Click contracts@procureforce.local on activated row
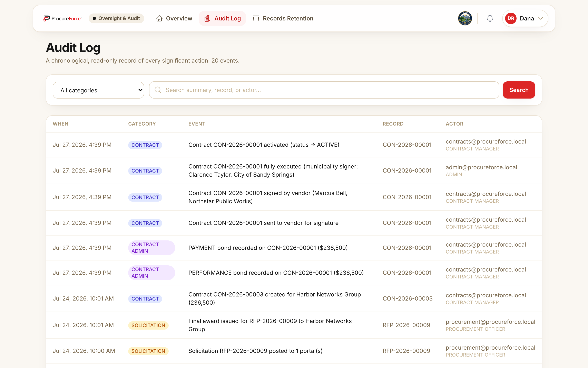The height and width of the screenshot is (368, 588). pos(486,142)
